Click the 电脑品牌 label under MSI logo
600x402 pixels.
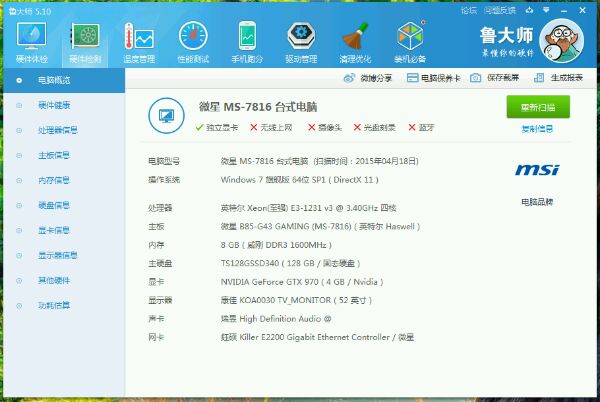[537, 202]
